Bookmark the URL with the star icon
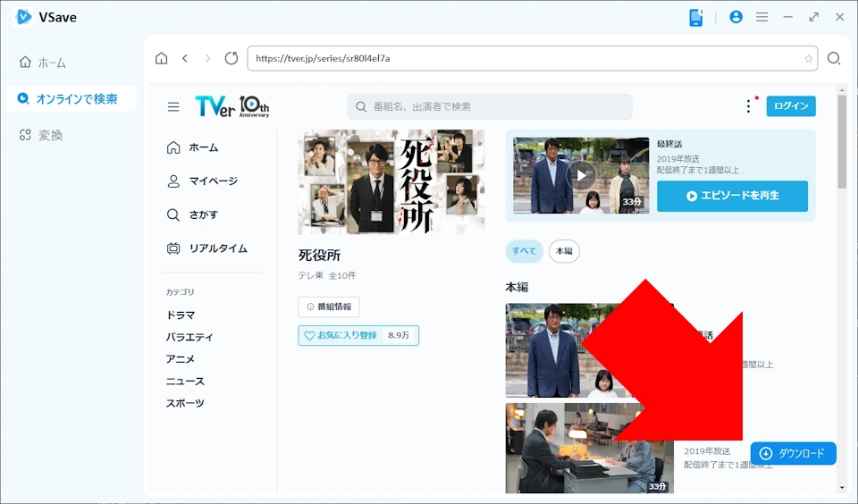This screenshot has height=504, width=858. pyautogui.click(x=808, y=59)
